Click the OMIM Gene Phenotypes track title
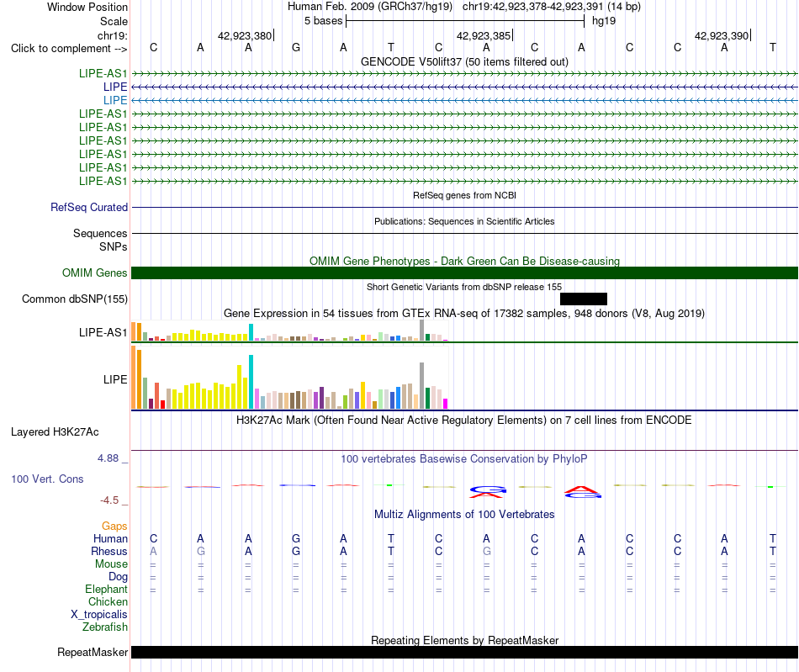The image size is (799, 672). pyautogui.click(x=465, y=261)
